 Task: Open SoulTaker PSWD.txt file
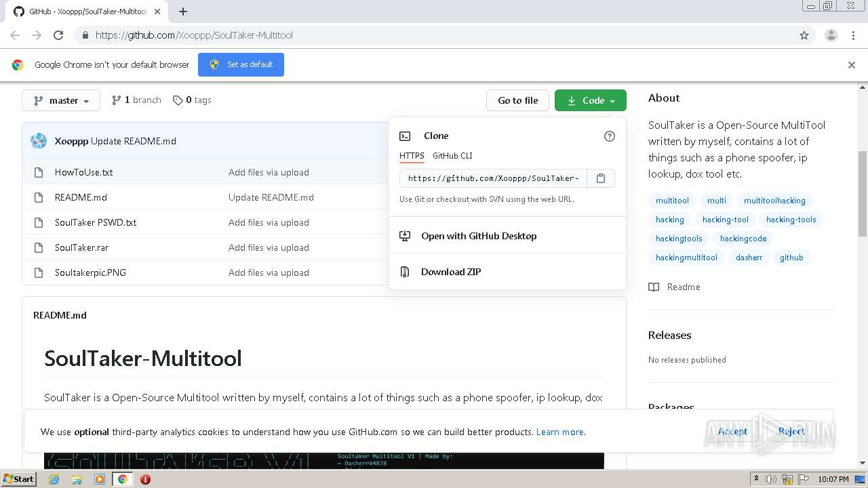pos(96,222)
